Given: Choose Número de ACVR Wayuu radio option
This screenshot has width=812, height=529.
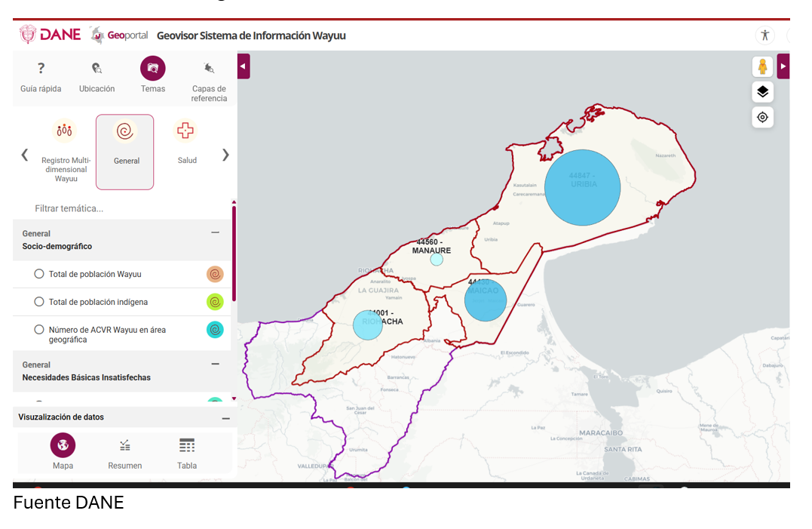Looking at the screenshot, I should coord(39,330).
